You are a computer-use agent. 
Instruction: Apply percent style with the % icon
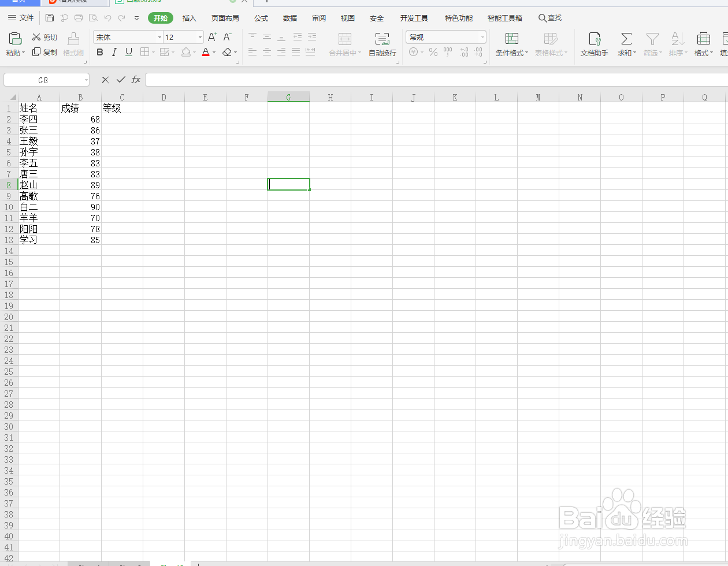pyautogui.click(x=433, y=52)
